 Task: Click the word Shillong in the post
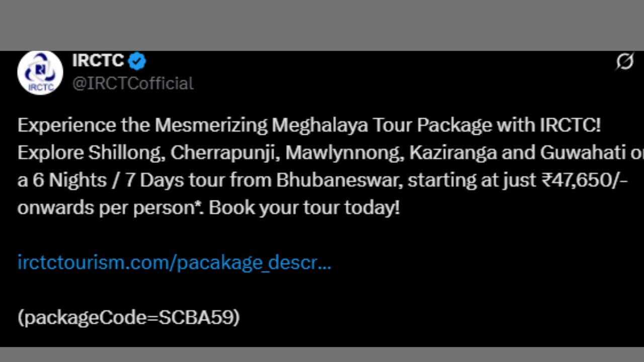[x=126, y=153]
